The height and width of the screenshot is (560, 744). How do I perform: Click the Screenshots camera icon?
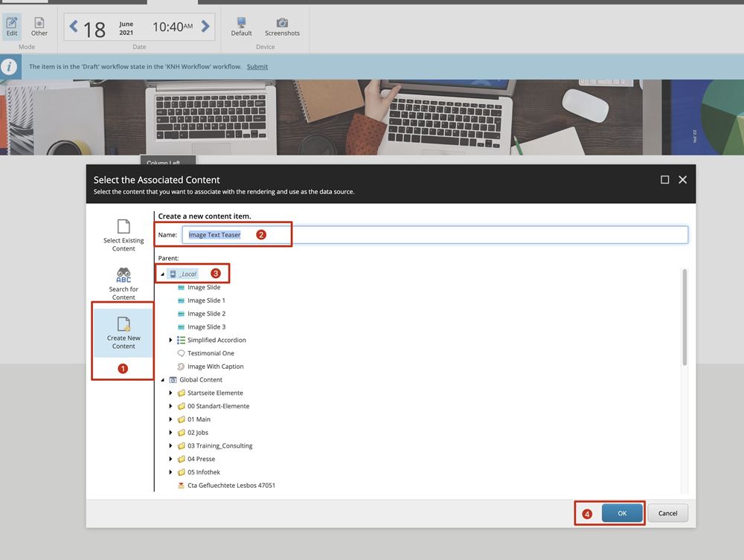point(282,23)
